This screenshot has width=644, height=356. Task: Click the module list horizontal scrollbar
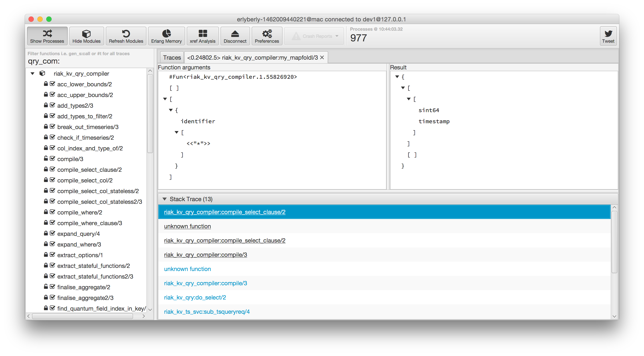(83, 316)
